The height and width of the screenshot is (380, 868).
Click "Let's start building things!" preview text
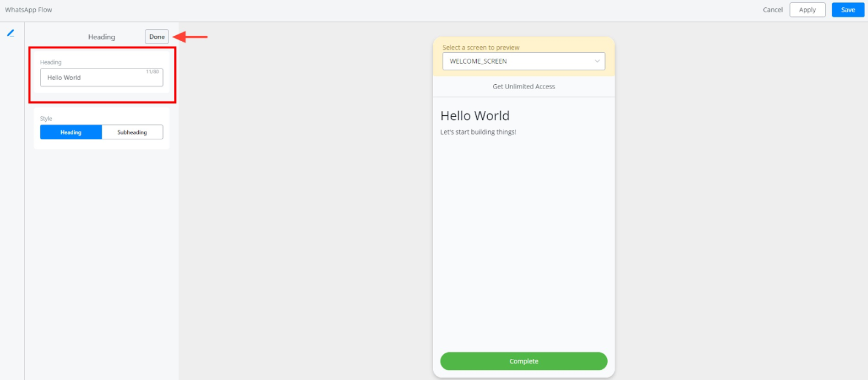point(478,132)
